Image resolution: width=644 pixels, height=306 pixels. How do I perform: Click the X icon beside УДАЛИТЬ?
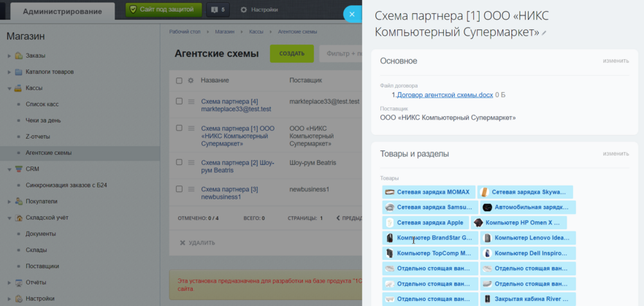click(x=183, y=242)
